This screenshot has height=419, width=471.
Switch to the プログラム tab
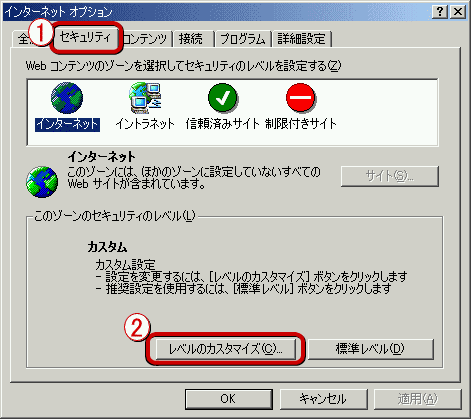pyautogui.click(x=243, y=39)
